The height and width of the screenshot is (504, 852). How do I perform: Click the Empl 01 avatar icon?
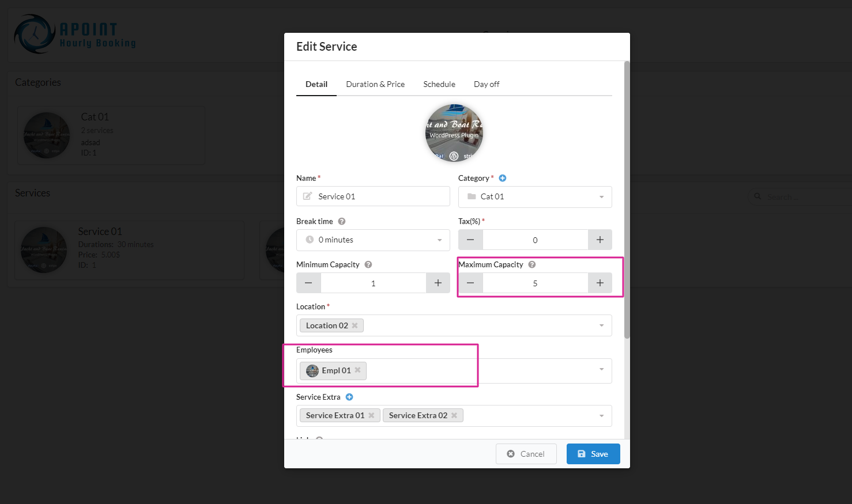(312, 370)
